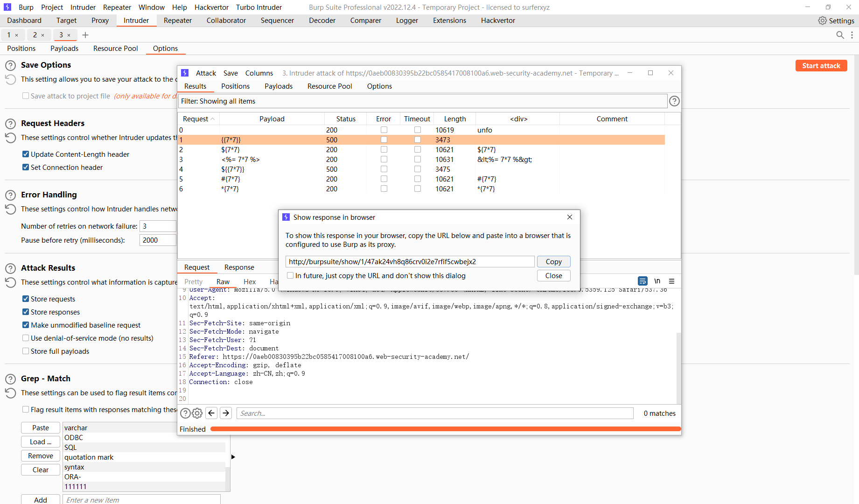The image size is (859, 504).
Task: Open help for results filter bar
Action: tap(674, 101)
